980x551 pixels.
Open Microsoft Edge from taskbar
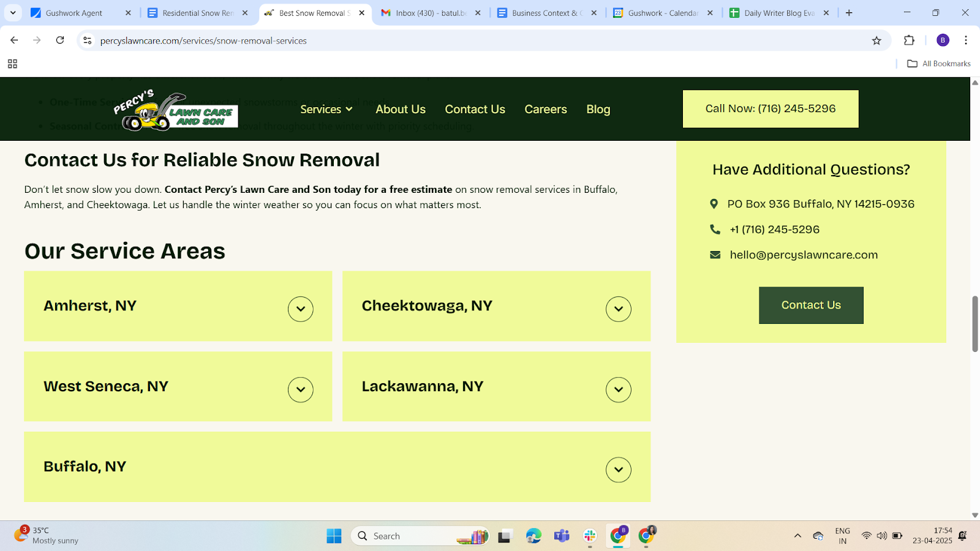533,536
